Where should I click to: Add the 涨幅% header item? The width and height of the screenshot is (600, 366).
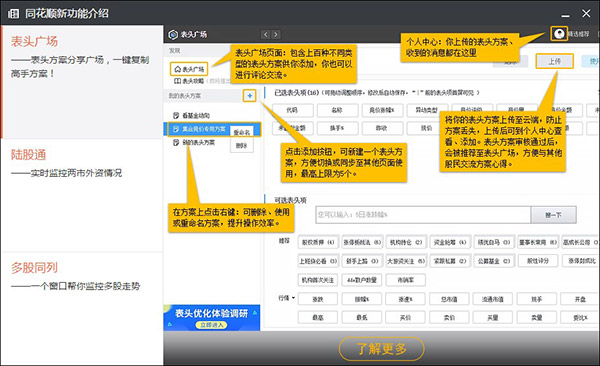point(362,299)
